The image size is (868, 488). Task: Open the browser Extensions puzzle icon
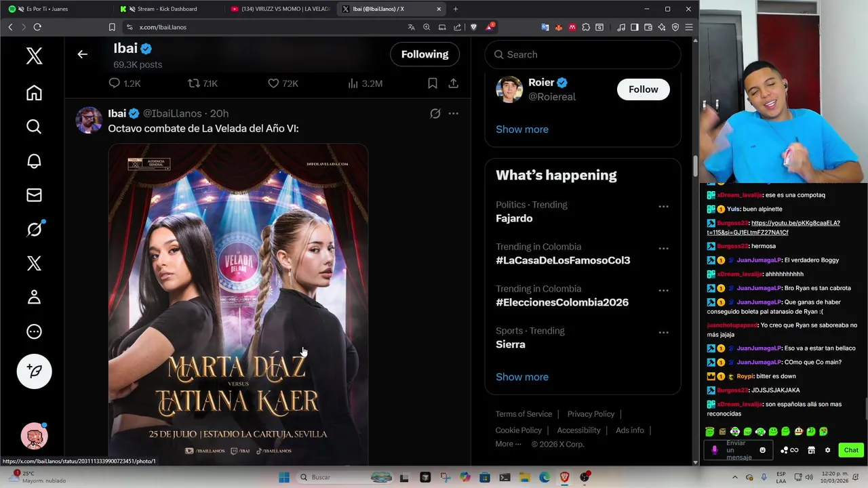586,27
